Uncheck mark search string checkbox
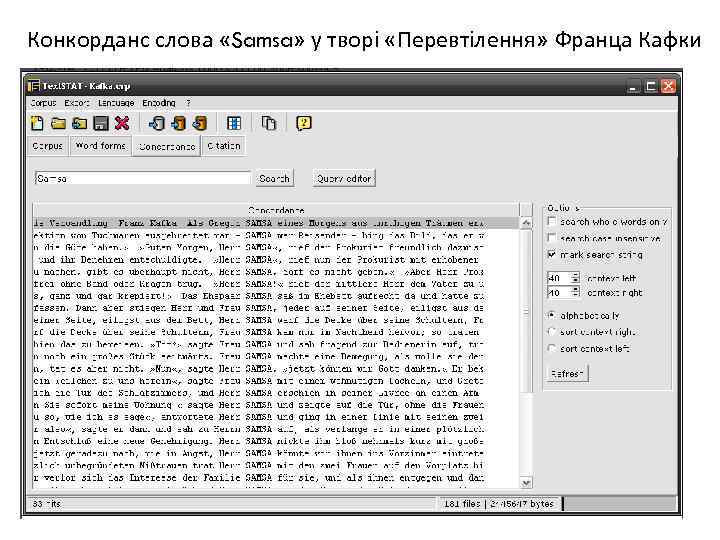Screen dimensions: 720x540 pos(552,254)
